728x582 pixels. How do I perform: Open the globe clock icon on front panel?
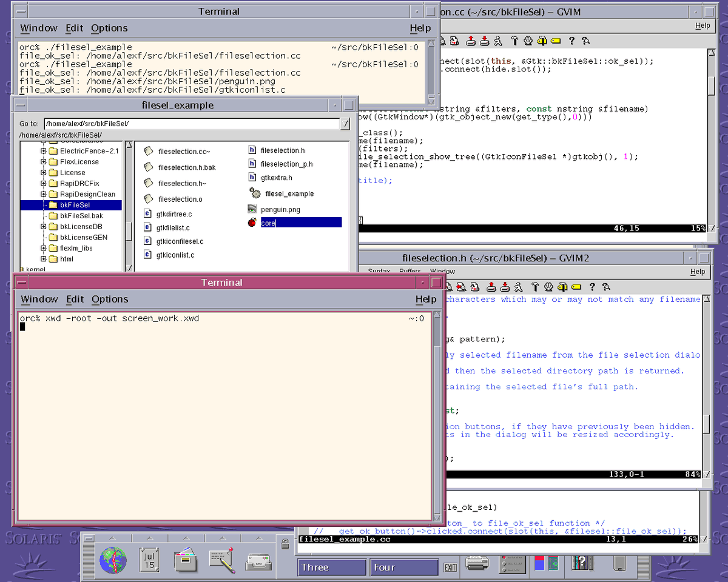(x=113, y=560)
